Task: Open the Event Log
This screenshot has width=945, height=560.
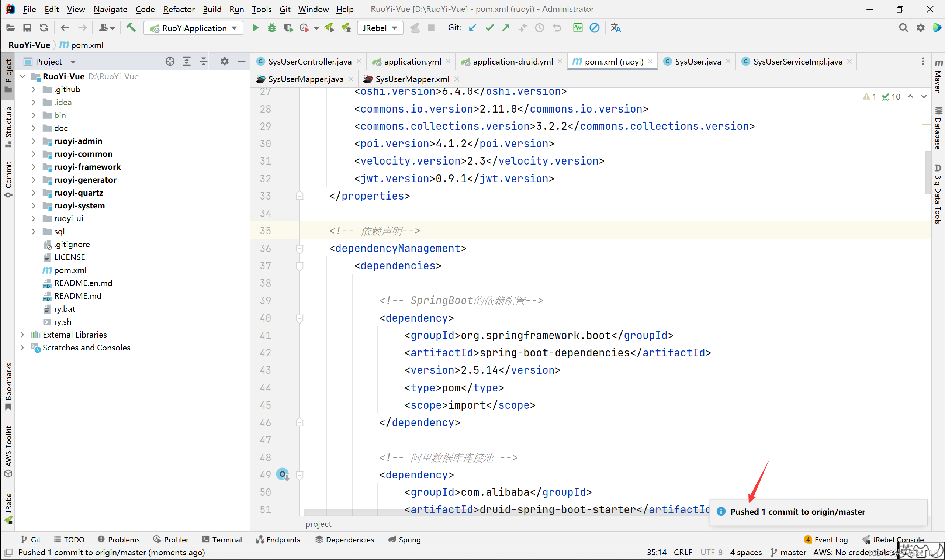Action: (x=826, y=540)
